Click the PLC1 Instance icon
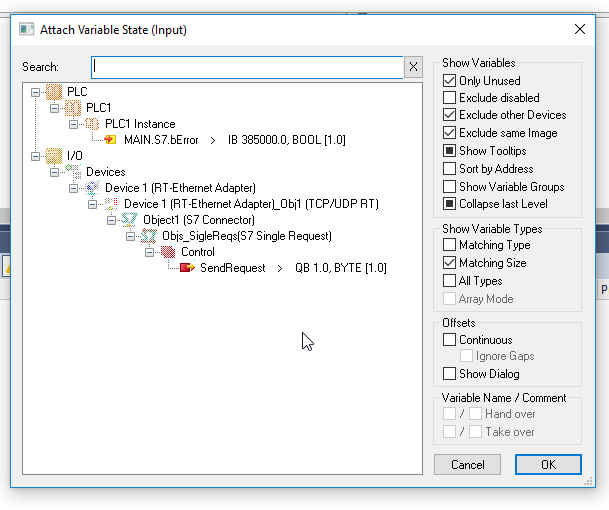The image size is (609, 510). [92, 124]
